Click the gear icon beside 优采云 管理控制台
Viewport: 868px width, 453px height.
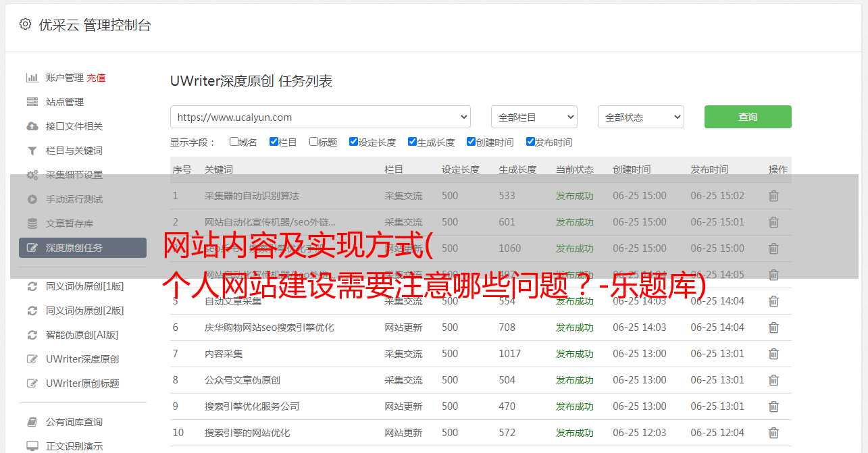tap(25, 24)
